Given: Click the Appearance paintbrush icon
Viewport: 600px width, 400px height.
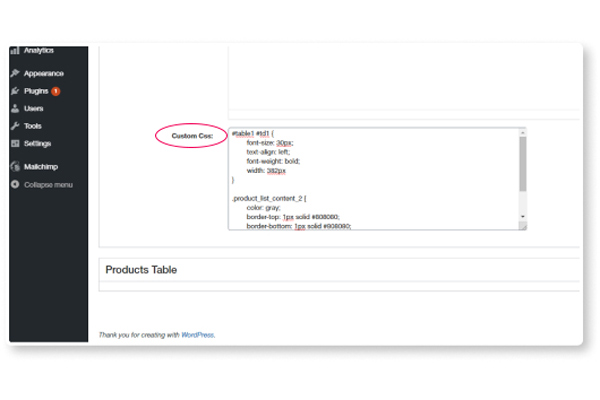Looking at the screenshot, I should [15, 73].
